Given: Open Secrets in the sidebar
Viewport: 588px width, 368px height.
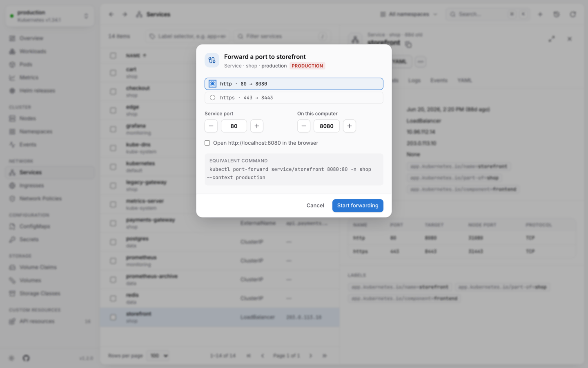Looking at the screenshot, I should (50, 240).
